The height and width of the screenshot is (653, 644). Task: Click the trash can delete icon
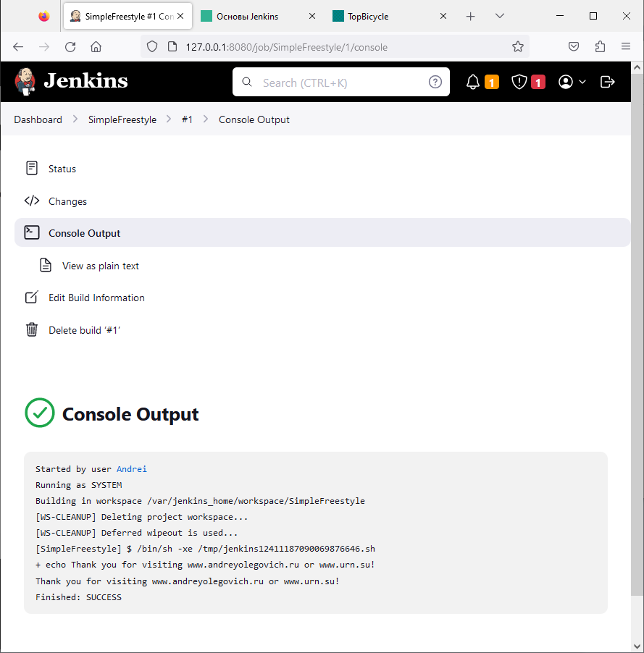point(32,329)
